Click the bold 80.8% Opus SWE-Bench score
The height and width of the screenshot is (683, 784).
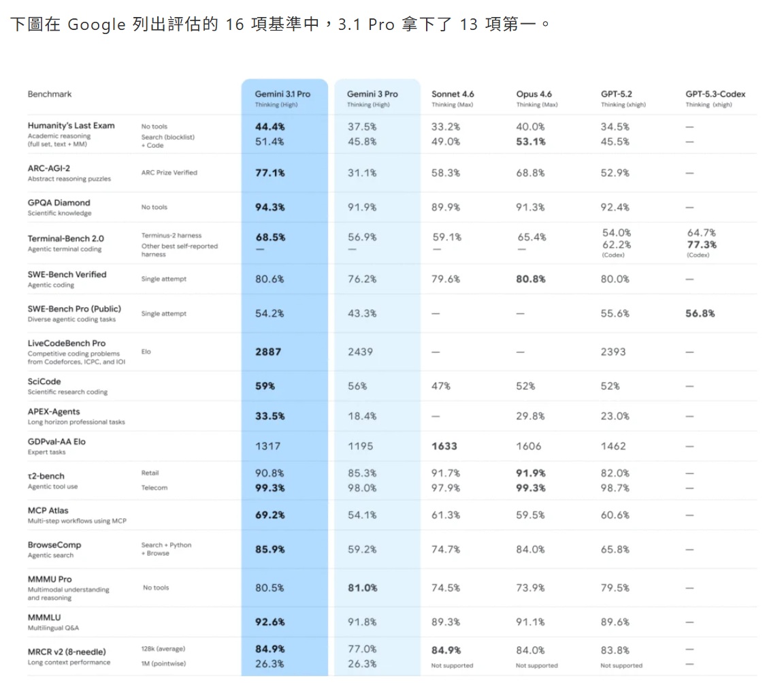point(531,279)
